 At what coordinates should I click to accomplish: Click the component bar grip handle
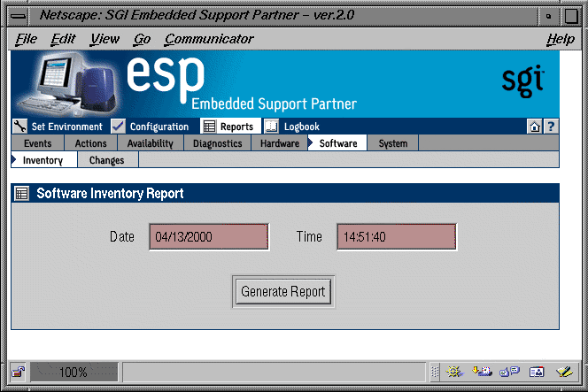click(x=435, y=372)
